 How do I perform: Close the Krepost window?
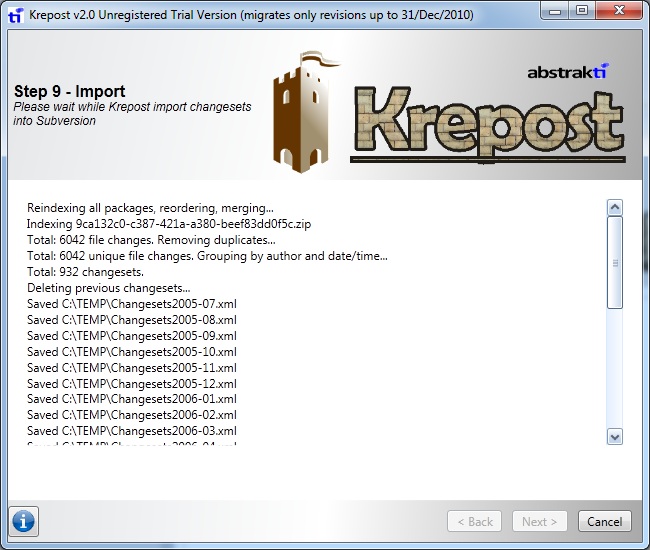619,11
